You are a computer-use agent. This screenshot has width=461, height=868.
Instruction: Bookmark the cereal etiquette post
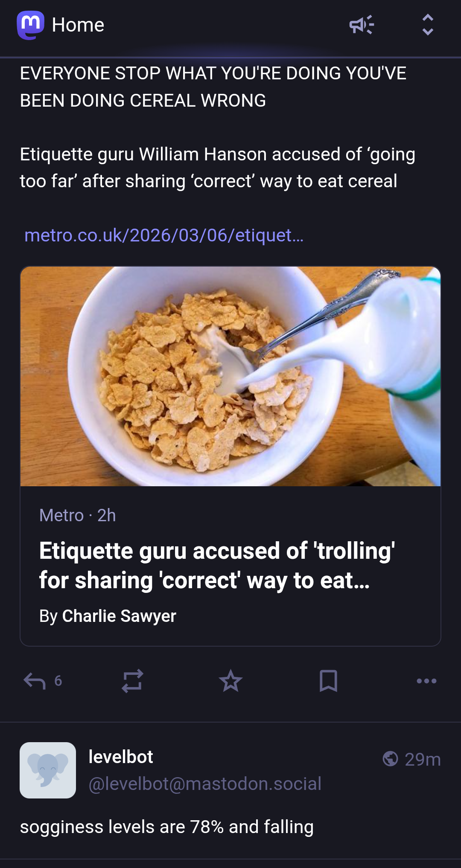[x=328, y=681]
